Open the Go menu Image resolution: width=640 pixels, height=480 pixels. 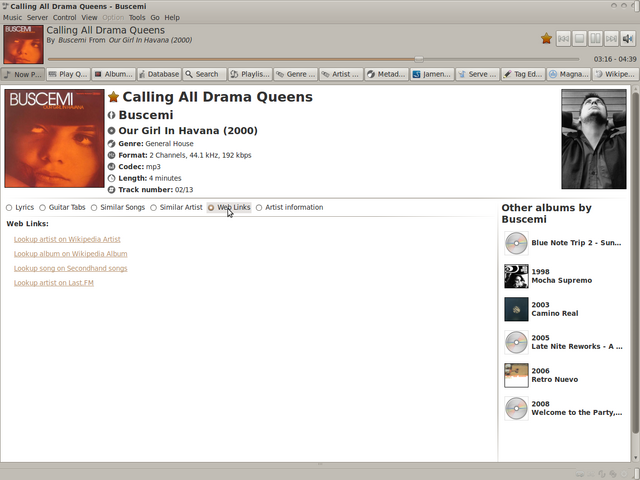pos(155,18)
